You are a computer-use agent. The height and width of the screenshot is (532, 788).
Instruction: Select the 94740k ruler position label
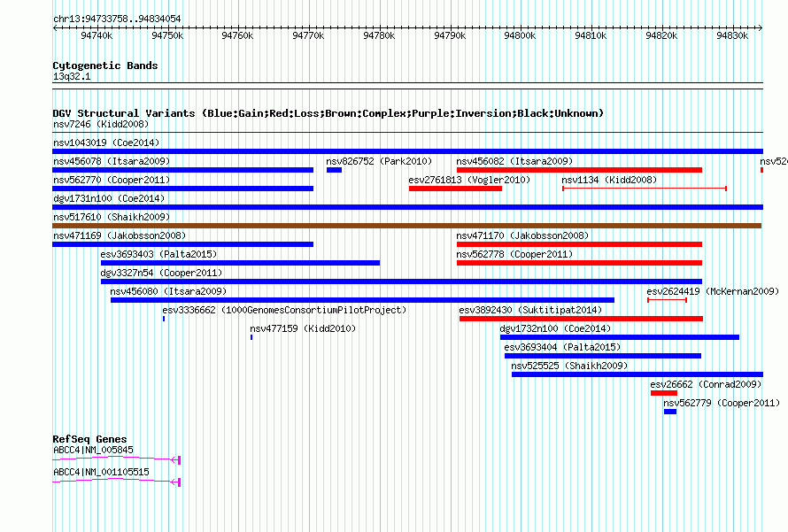click(97, 35)
